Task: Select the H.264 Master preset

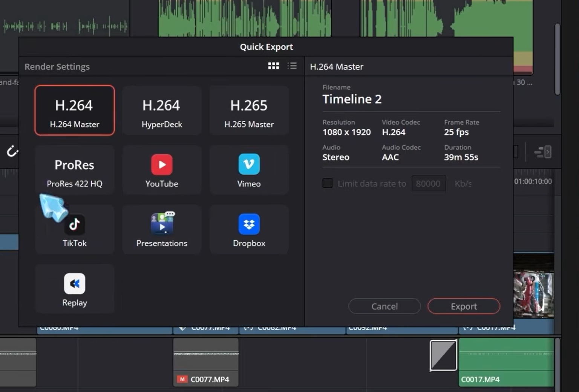Action: coord(75,110)
